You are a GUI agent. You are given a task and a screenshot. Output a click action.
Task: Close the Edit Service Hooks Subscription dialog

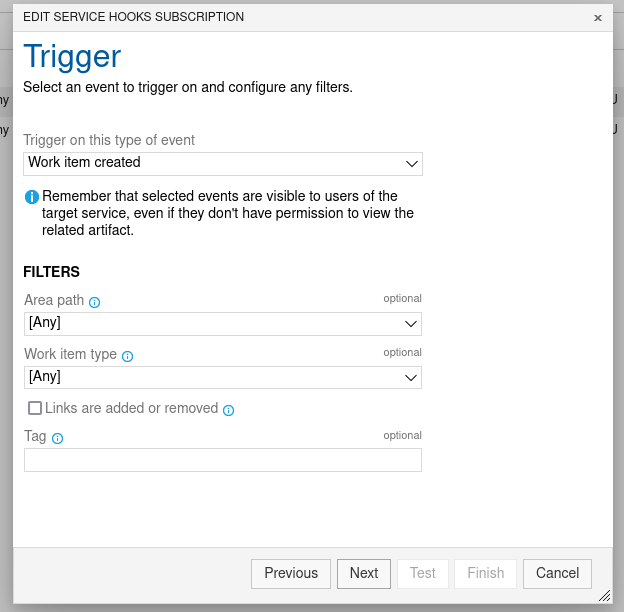tap(598, 18)
